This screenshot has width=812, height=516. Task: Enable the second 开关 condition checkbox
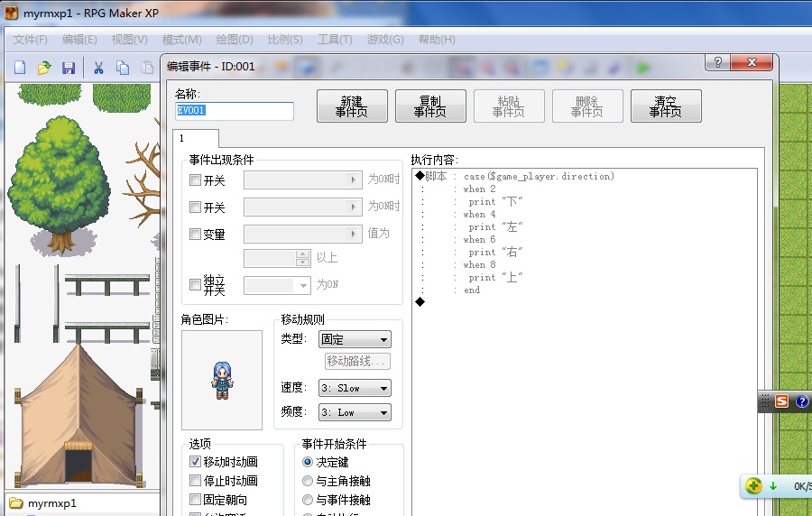(x=195, y=207)
